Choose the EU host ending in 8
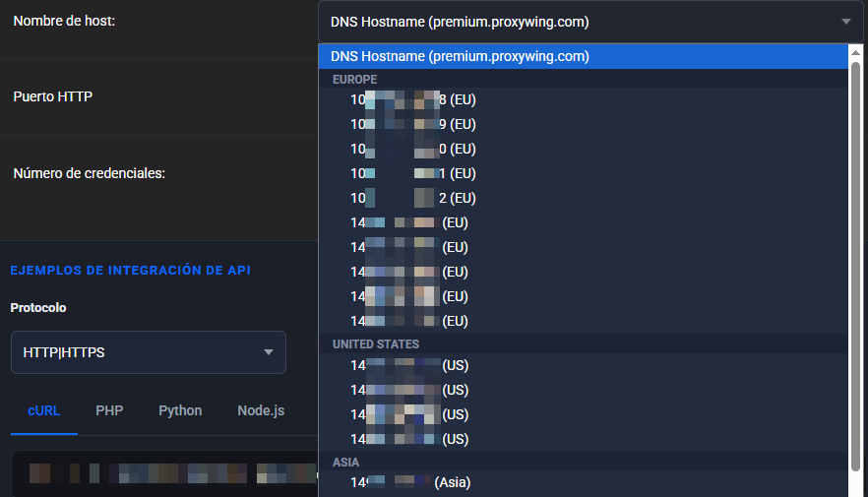Image resolution: width=868 pixels, height=497 pixels. (583, 99)
